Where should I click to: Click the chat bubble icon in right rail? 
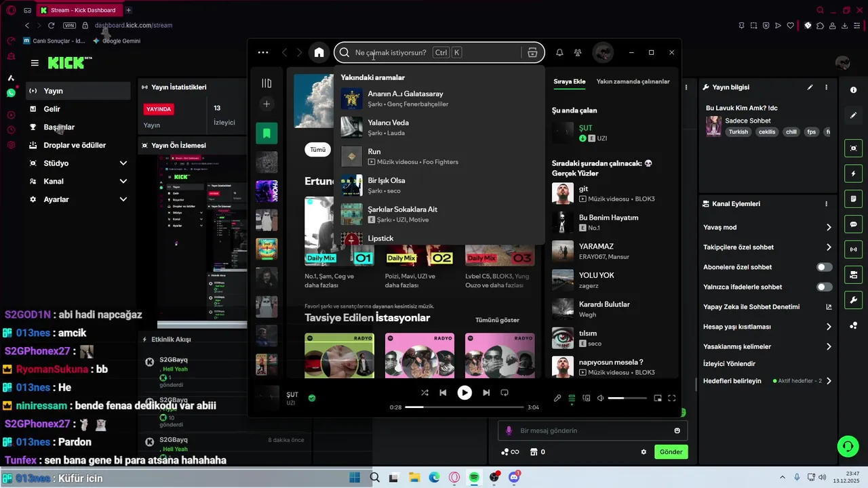tap(853, 224)
